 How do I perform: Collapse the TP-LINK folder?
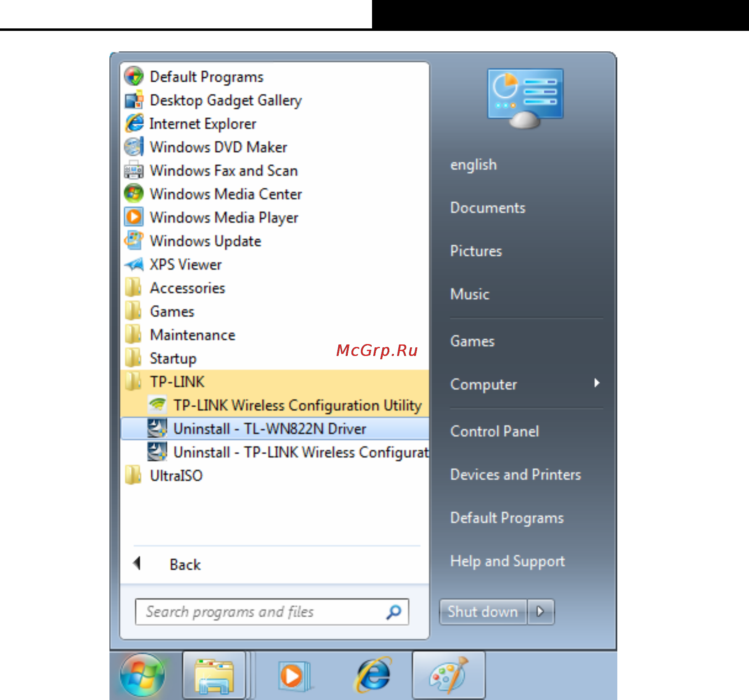274,381
